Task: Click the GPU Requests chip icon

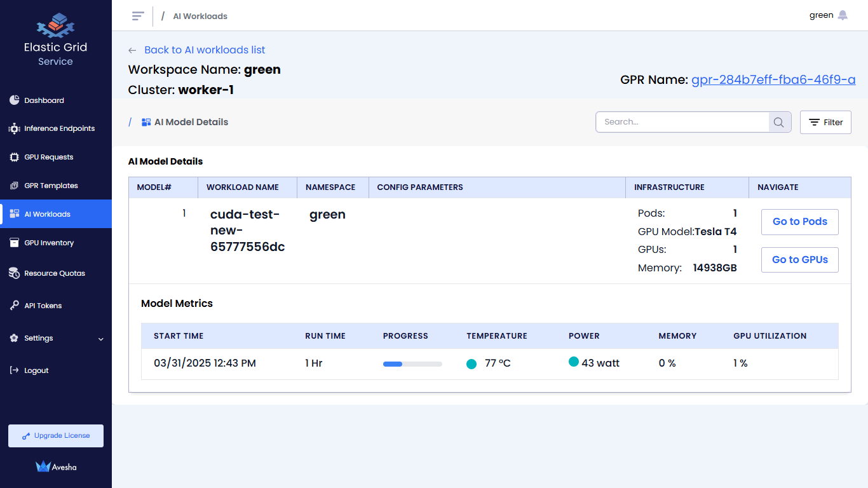Action: pos(14,157)
